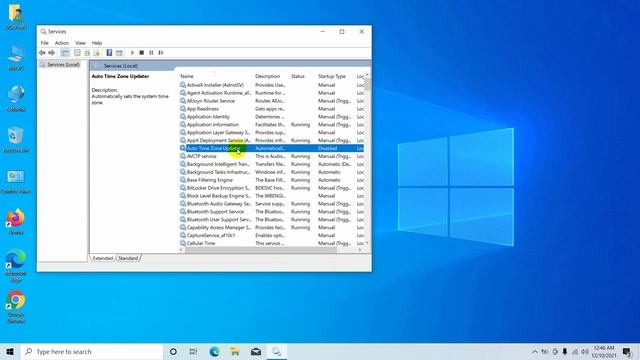Select the Background Tasks Infrastructure service
Image resolution: width=640 pixels, height=360 pixels.
tap(271, 172)
